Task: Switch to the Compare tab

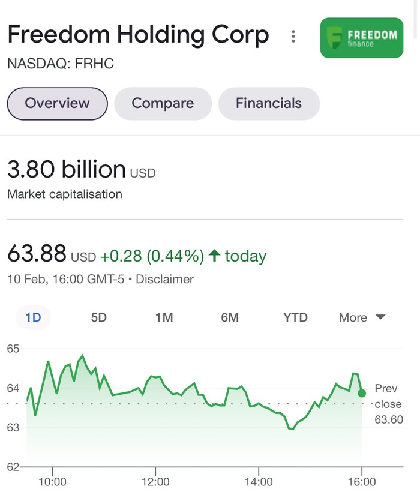Action: [x=163, y=103]
